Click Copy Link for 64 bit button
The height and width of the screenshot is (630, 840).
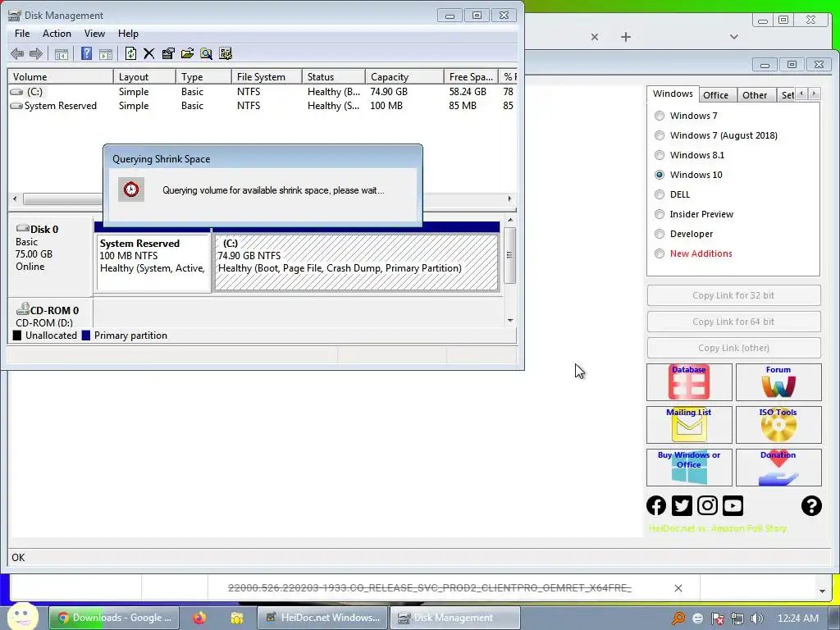pos(733,322)
